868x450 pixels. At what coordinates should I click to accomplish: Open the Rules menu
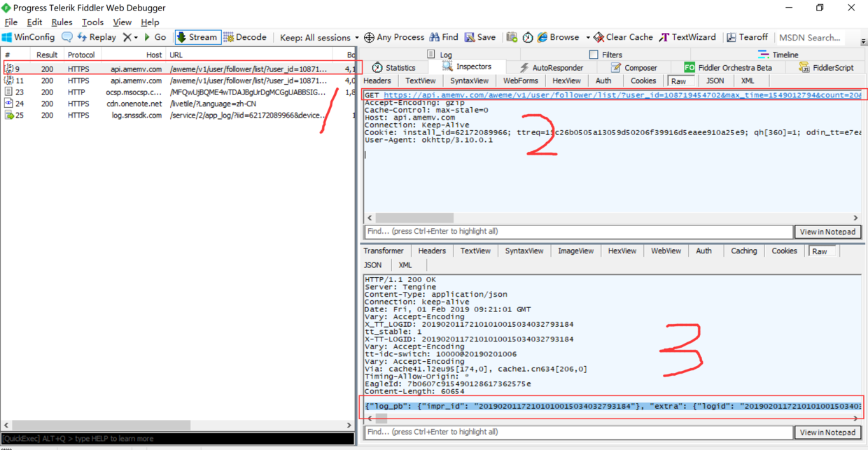[62, 22]
